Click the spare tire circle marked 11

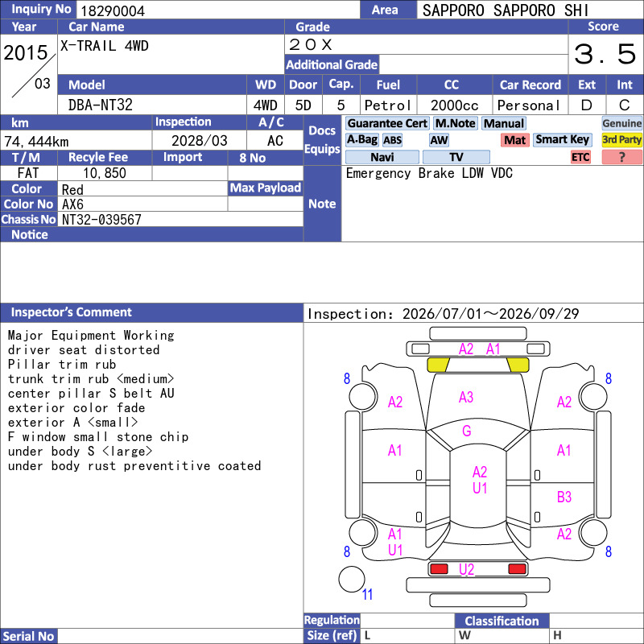(352, 579)
